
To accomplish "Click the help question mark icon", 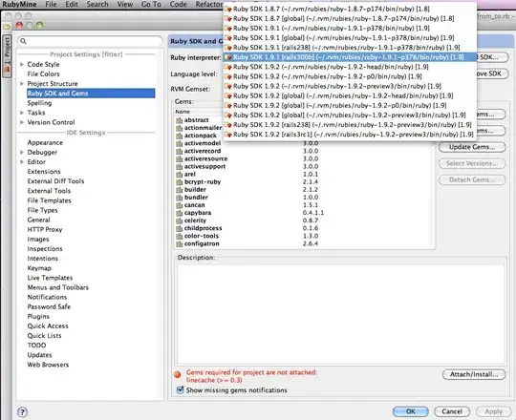I will click(22, 411).
